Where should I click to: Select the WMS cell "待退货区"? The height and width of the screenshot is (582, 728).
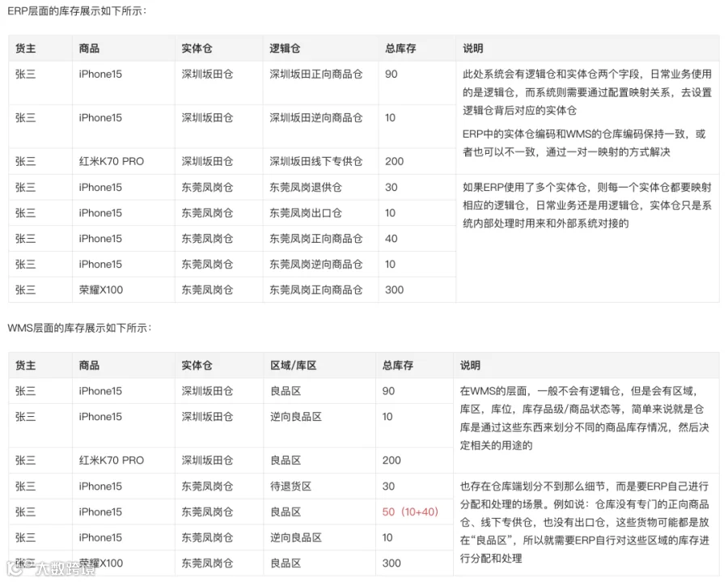pyautogui.click(x=290, y=486)
